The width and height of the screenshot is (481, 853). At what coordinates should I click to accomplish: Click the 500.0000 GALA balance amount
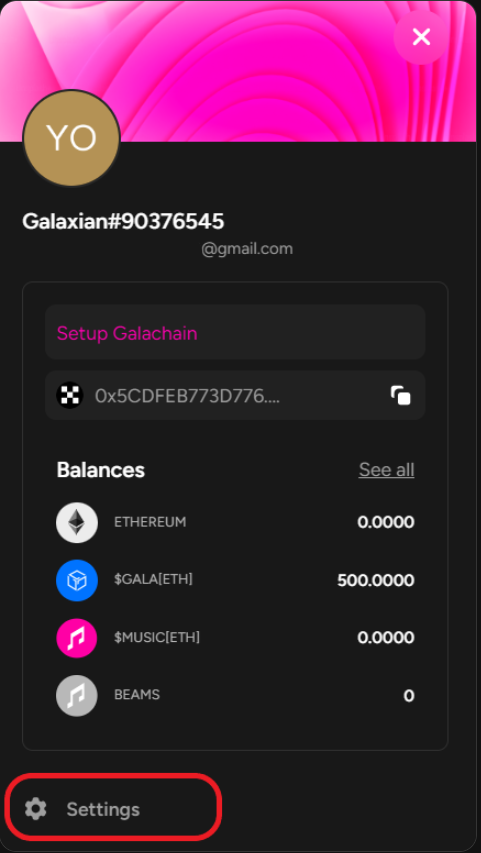click(x=375, y=580)
